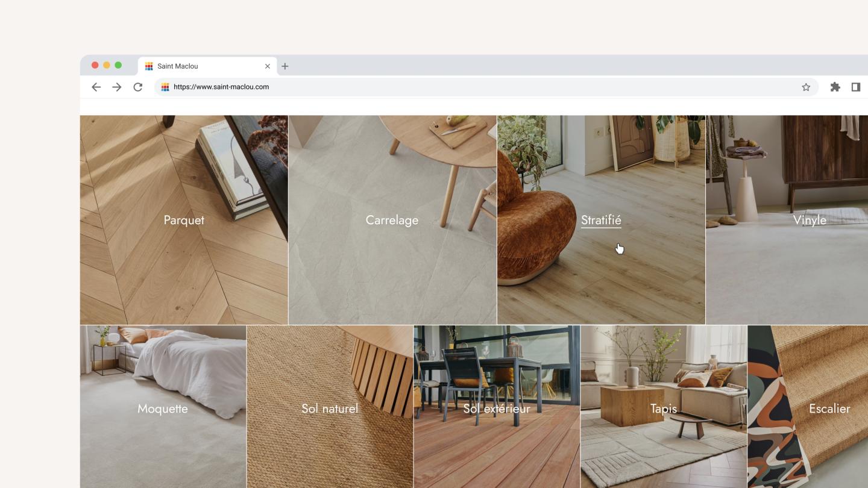Open the Carrelage category tile
This screenshot has height=488, width=868.
[x=392, y=220]
